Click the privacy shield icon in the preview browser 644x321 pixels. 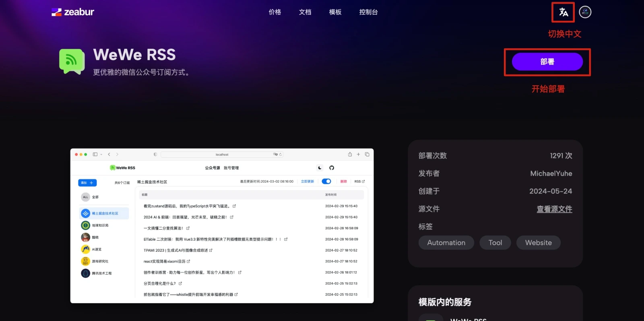[155, 154]
